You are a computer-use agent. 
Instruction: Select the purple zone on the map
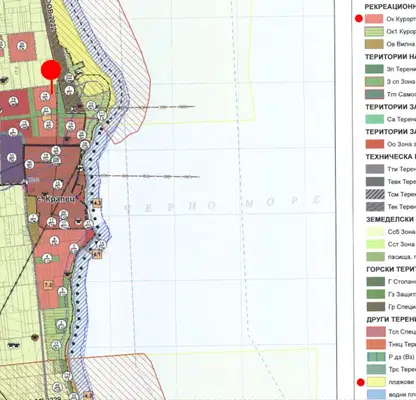click(x=12, y=158)
